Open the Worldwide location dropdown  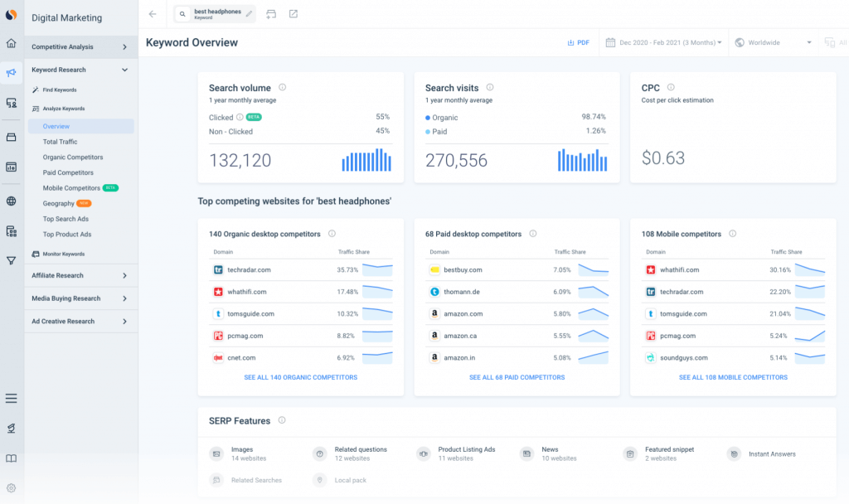(x=772, y=42)
